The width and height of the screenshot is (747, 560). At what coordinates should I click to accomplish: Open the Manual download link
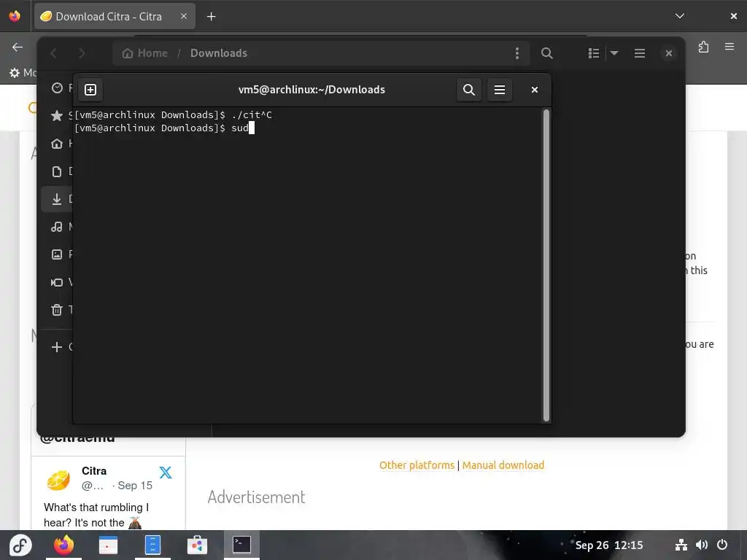[503, 465]
